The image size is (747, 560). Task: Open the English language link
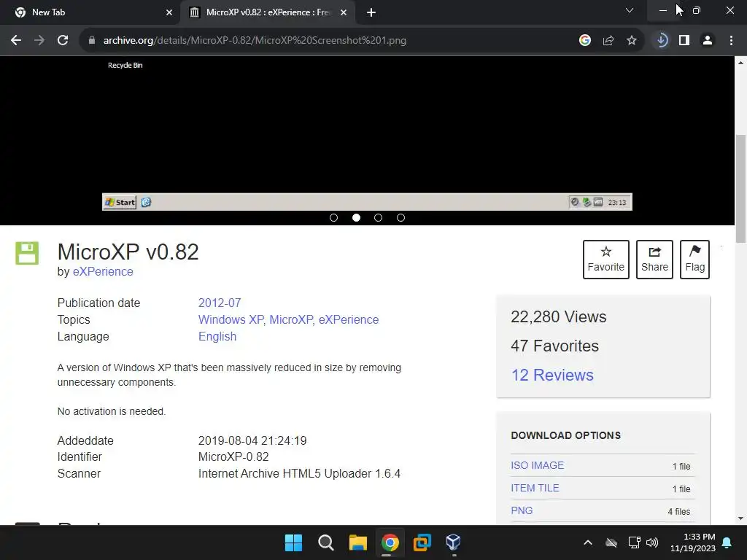pos(217,336)
